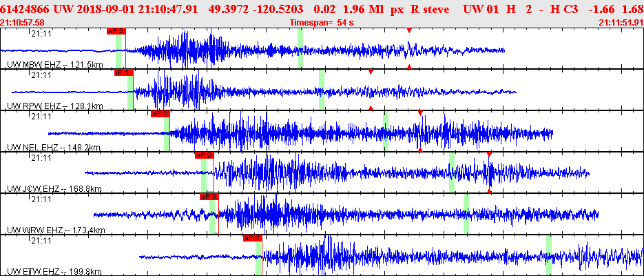Click the Timespan= 54 s label
Image resolution: width=644 pixels, height=276 pixels.
[322, 23]
